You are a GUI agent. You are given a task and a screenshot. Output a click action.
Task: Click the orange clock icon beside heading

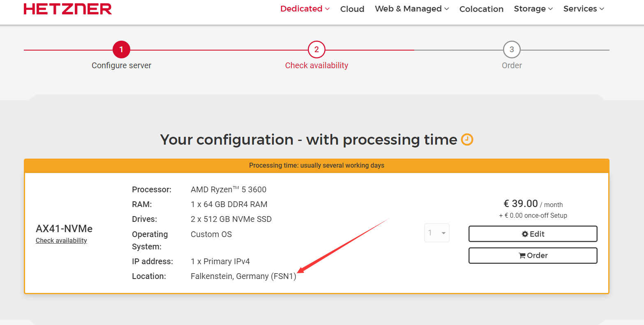(x=467, y=140)
